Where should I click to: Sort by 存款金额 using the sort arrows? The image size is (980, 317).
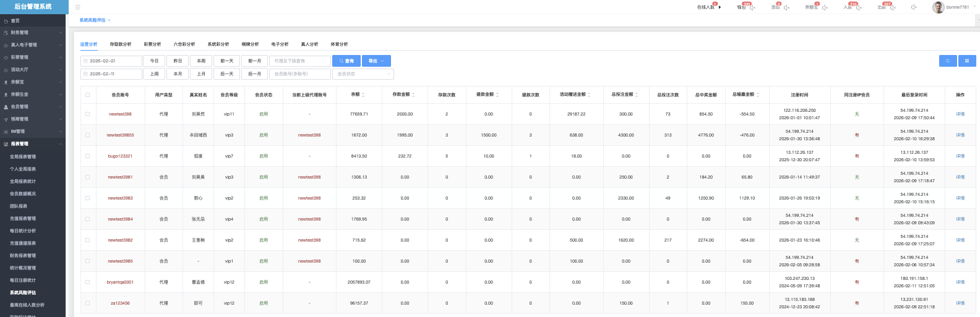pos(413,95)
